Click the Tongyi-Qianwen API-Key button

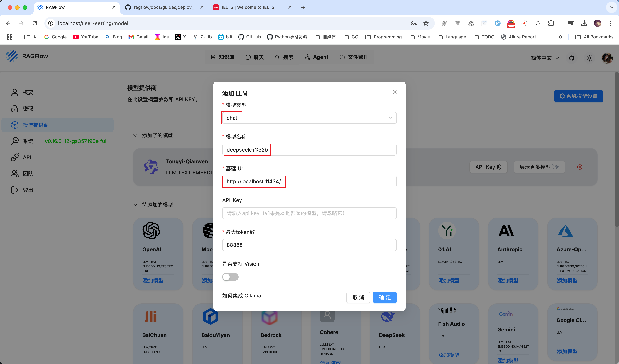(488, 166)
